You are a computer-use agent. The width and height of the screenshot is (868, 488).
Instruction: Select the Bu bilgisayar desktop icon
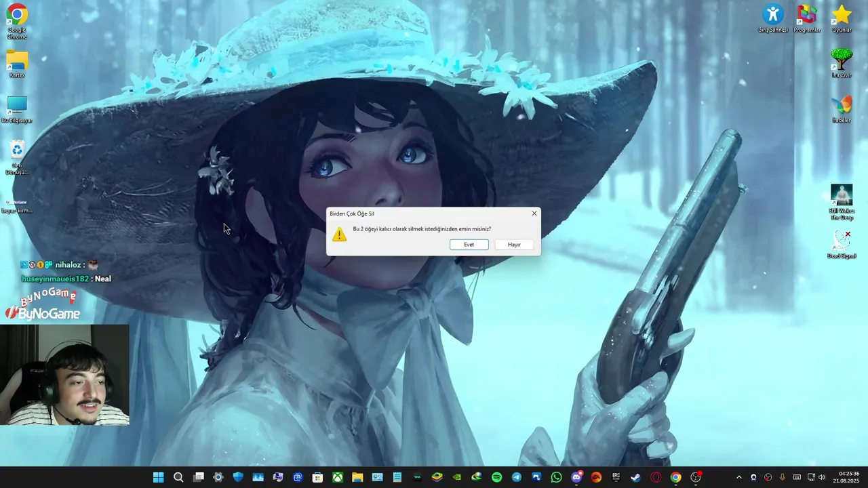pos(17,110)
